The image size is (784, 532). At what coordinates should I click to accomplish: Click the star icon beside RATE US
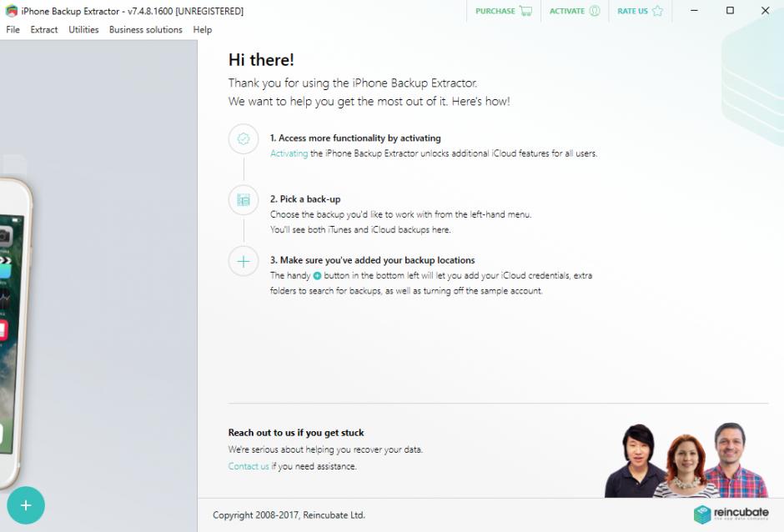(657, 11)
